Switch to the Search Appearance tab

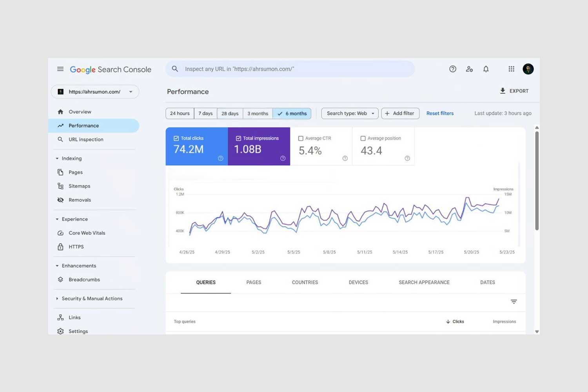point(424,282)
